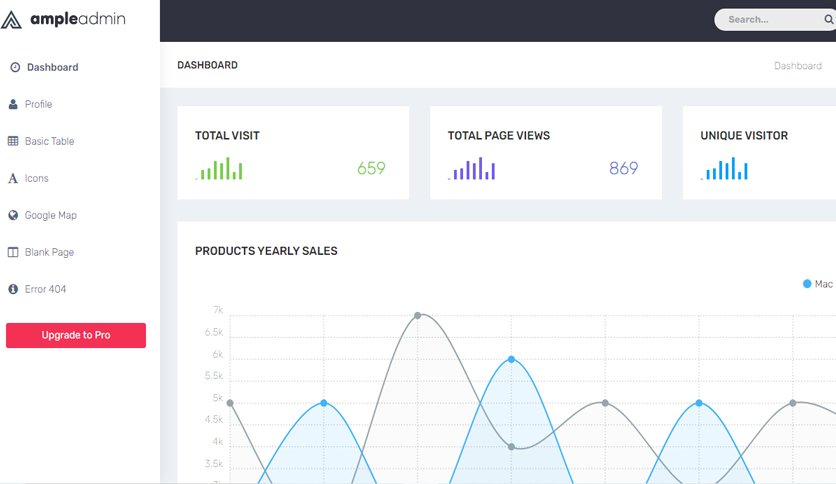Image resolution: width=836 pixels, height=484 pixels.
Task: Click the 7k y-axis label
Action: coord(218,310)
